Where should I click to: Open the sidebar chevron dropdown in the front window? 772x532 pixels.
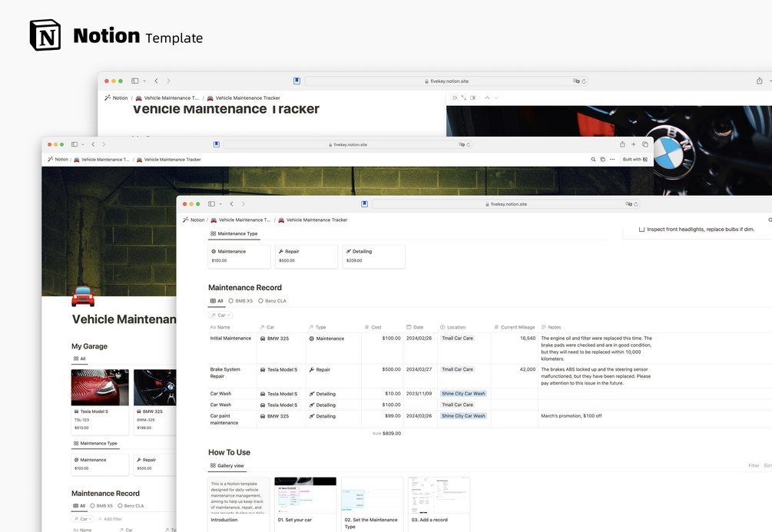[x=220, y=203]
